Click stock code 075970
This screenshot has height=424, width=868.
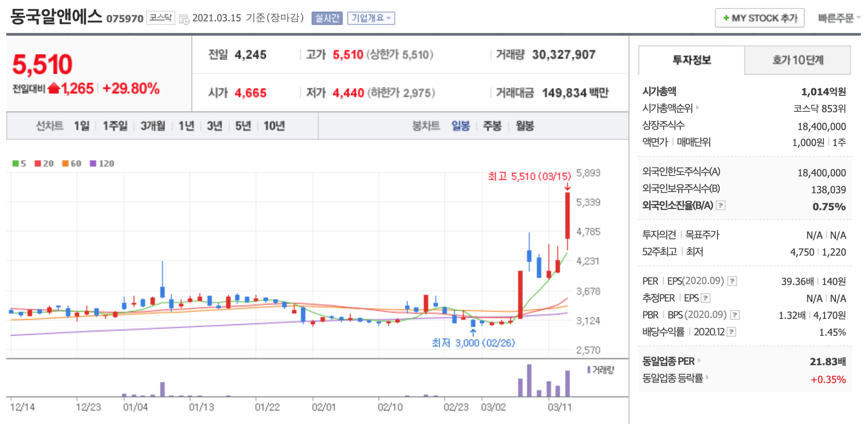click(x=125, y=19)
